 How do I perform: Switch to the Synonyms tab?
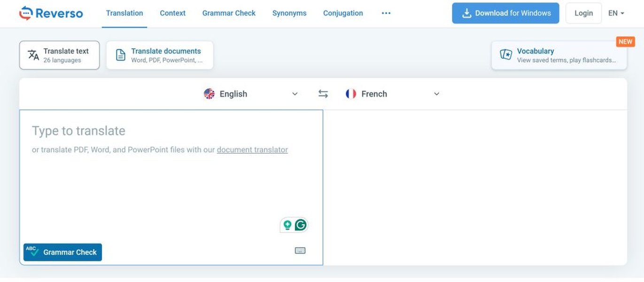coord(289,13)
